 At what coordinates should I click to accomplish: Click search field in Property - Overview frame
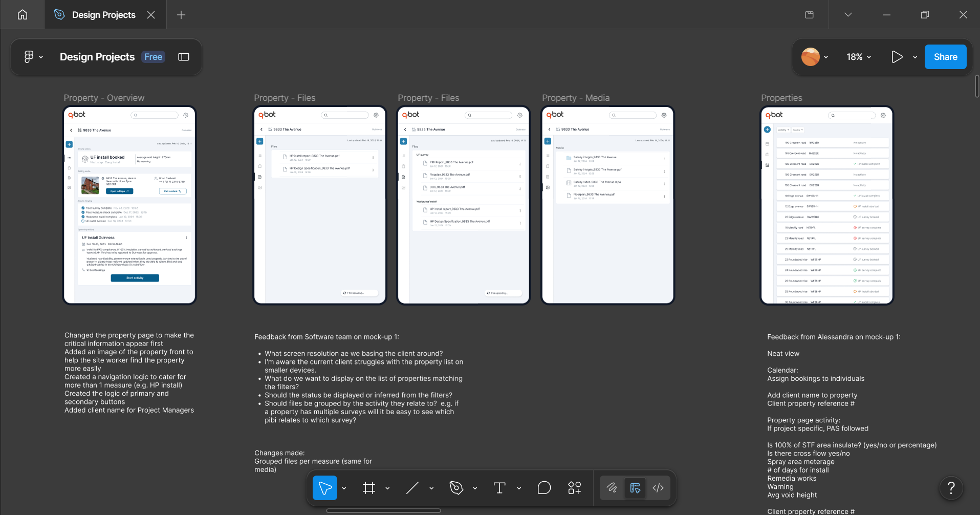point(155,115)
